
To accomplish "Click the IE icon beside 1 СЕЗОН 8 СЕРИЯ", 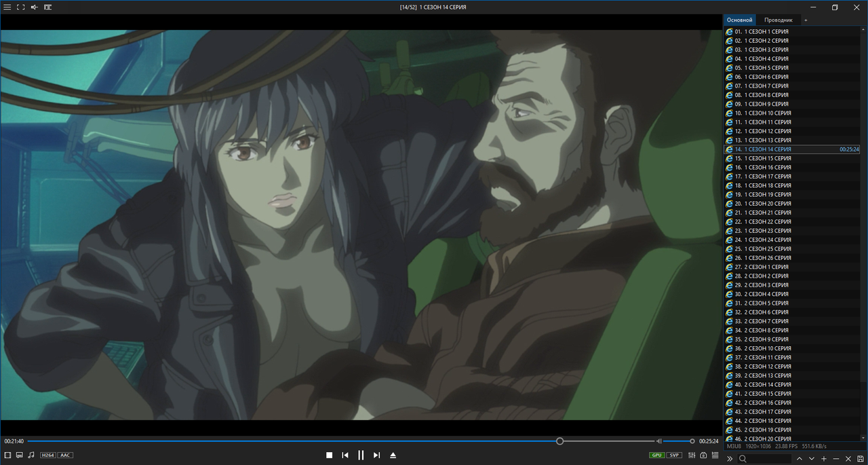I will 729,95.
